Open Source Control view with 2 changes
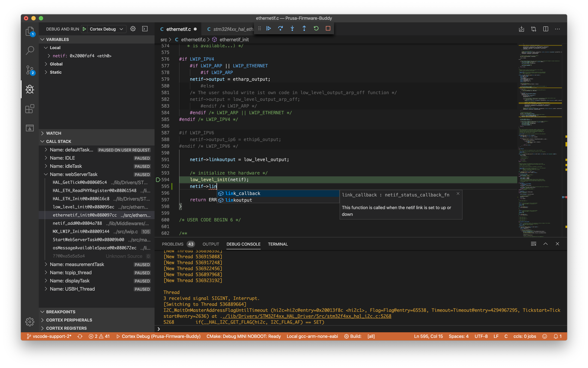This screenshot has height=368, width=588. 30,70
